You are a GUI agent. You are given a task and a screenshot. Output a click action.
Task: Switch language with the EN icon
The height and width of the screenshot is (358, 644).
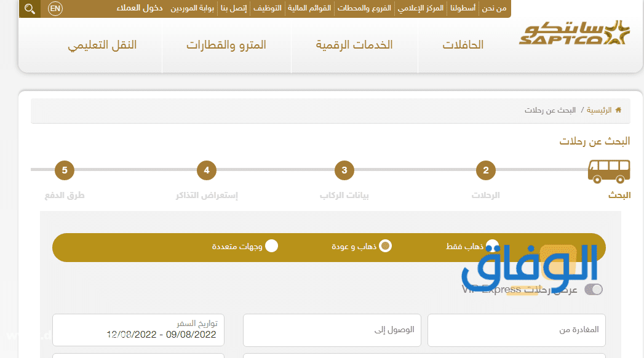click(55, 9)
